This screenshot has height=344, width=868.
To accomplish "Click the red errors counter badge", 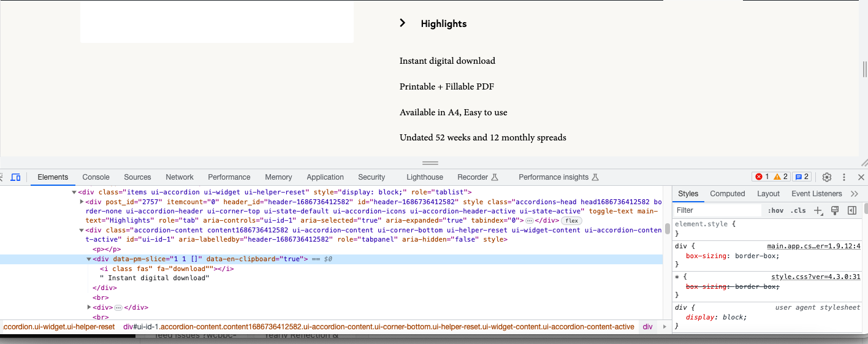I will click(x=762, y=177).
